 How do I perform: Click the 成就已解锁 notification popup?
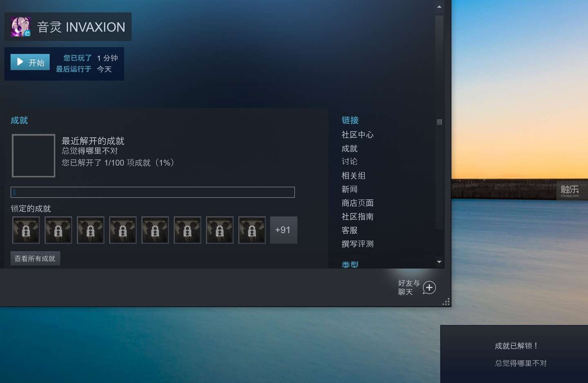click(514, 354)
